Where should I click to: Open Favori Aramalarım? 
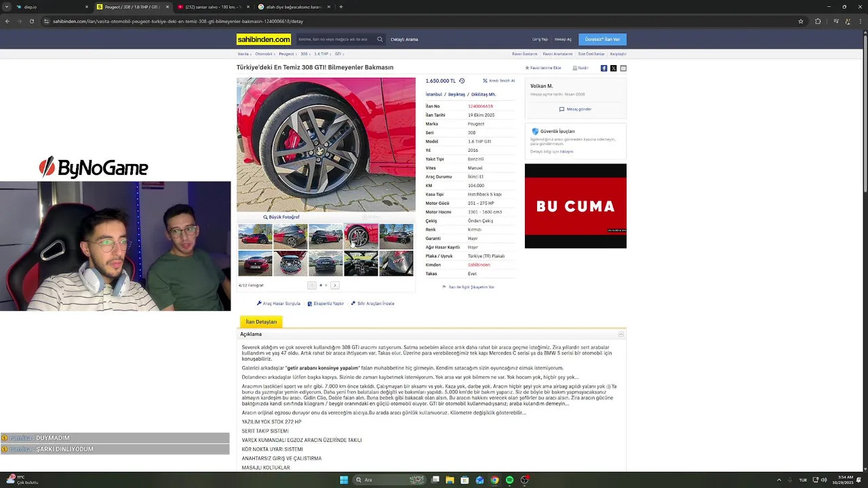(557, 54)
